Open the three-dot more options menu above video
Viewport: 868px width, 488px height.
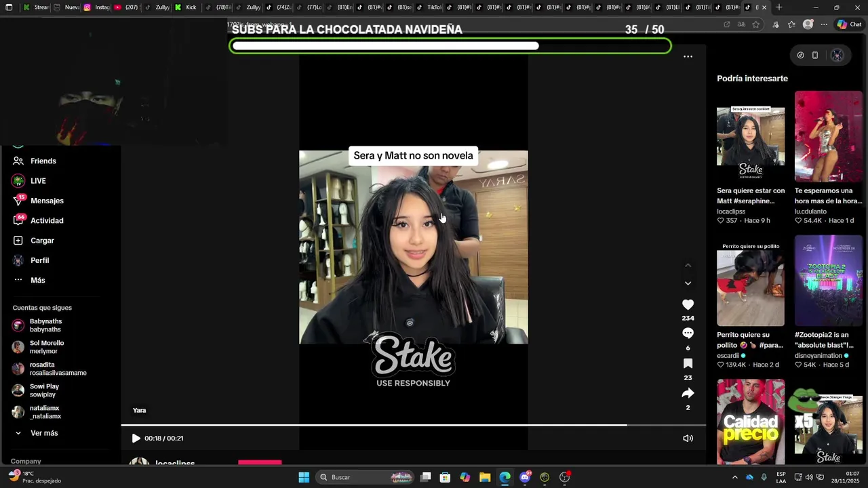[688, 56]
